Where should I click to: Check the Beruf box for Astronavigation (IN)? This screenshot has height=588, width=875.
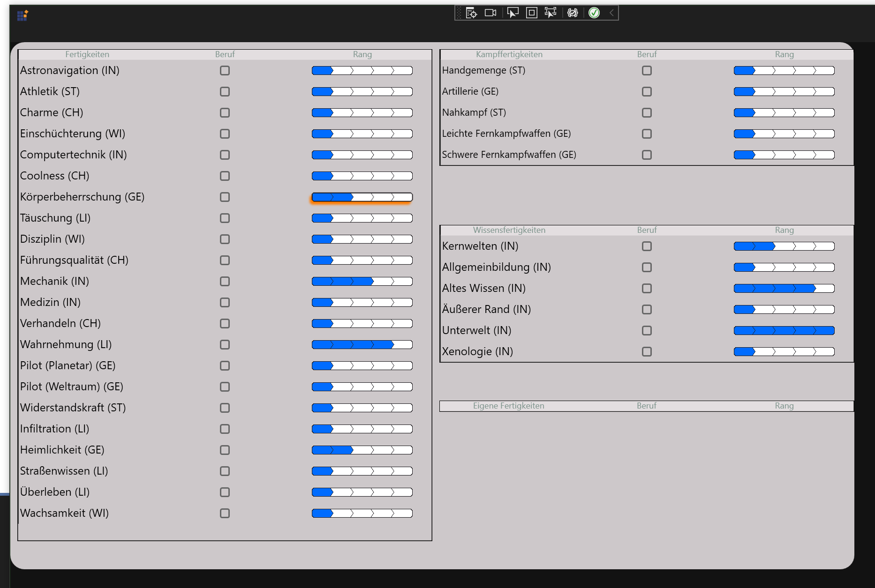pyautogui.click(x=225, y=70)
